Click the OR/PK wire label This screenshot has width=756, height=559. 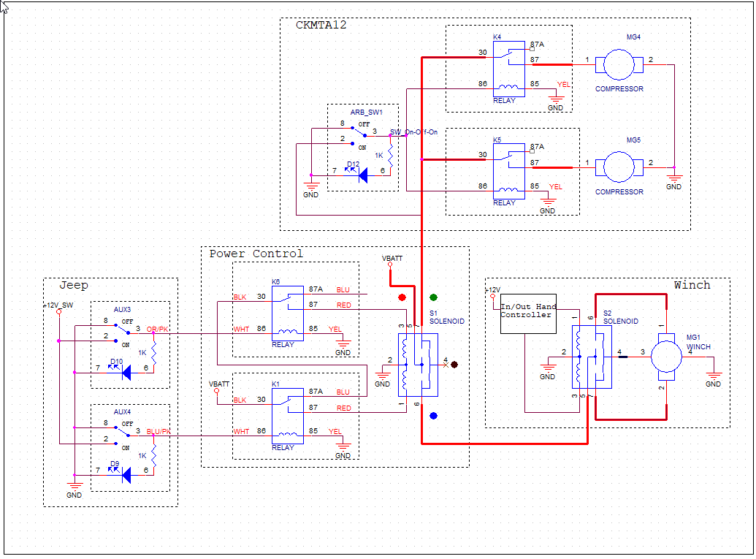pyautogui.click(x=158, y=330)
